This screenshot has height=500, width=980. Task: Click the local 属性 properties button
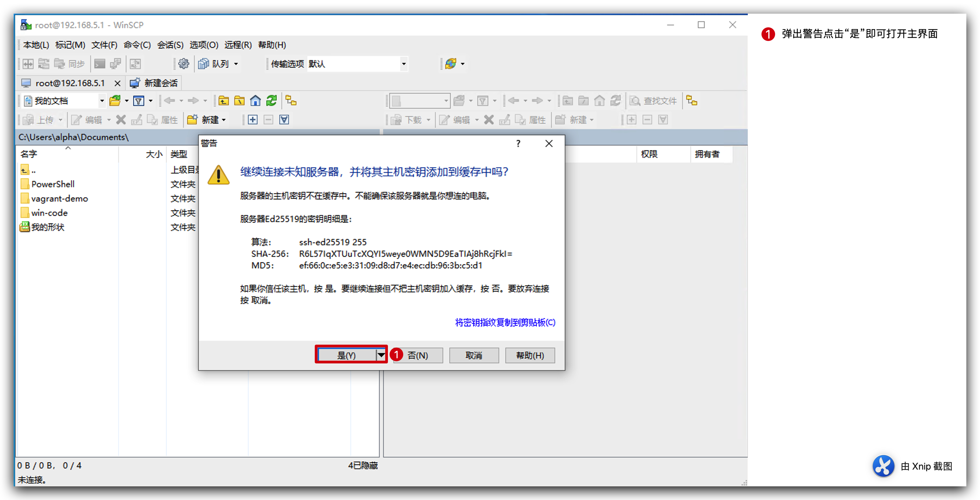(x=163, y=120)
